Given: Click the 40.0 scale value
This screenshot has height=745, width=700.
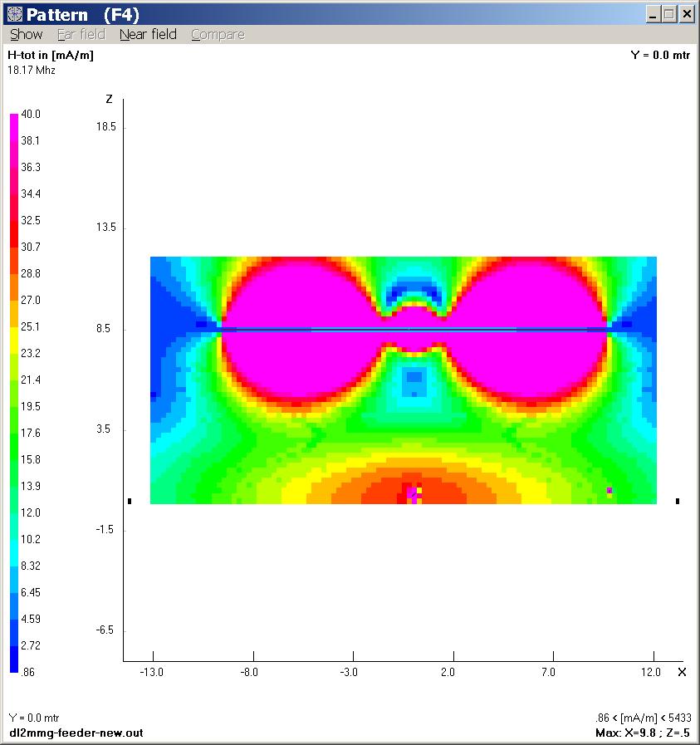Looking at the screenshot, I should click(x=31, y=114).
